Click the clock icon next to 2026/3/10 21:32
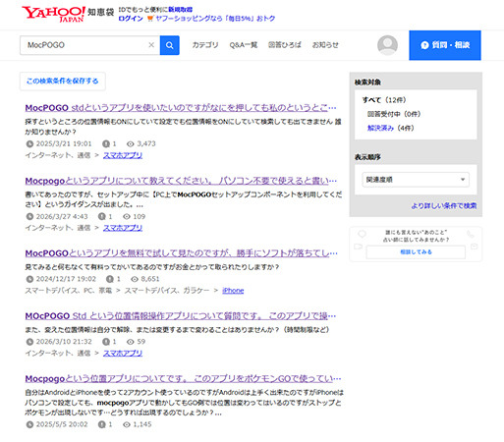The image size is (504, 442). [x=29, y=342]
